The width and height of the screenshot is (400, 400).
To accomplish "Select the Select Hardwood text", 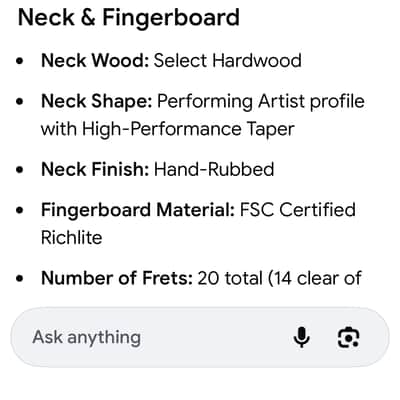I will pos(228,61).
